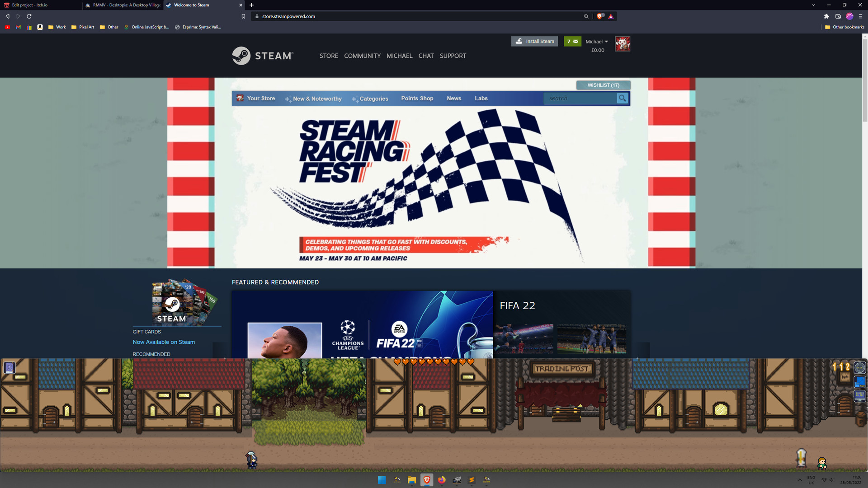Bookmark this page with the bookmark icon
Viewport: 868px width, 488px height.
(x=243, y=16)
